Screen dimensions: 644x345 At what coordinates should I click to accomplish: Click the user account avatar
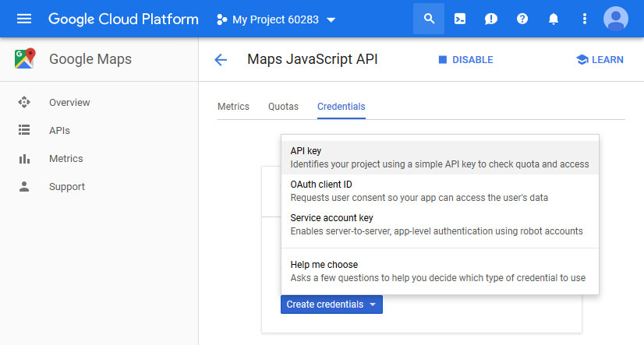pos(616,19)
